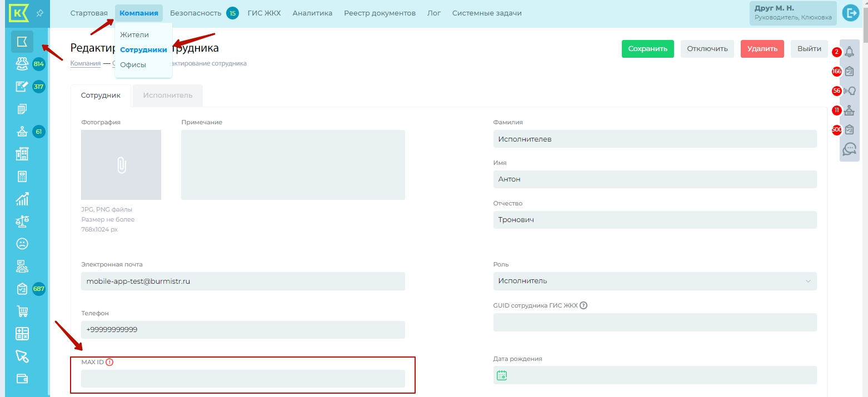Open the wallet sidebar icon
Screen dimensions: 868x397
(x=22, y=379)
